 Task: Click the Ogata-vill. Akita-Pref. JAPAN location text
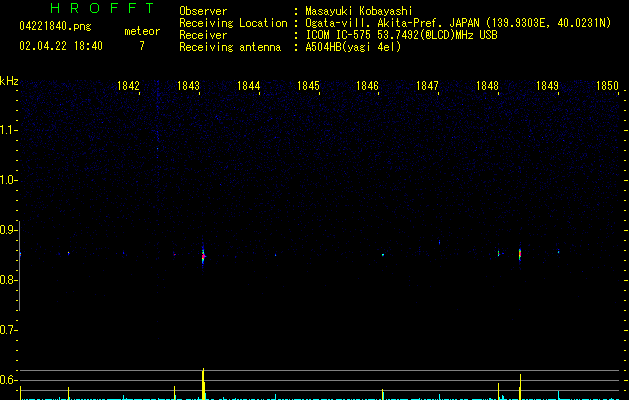point(458,23)
